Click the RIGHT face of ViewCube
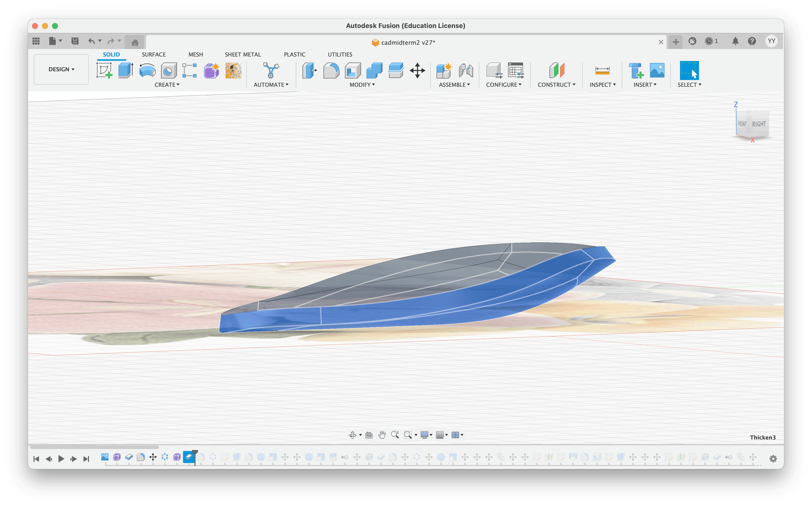 pos(758,124)
